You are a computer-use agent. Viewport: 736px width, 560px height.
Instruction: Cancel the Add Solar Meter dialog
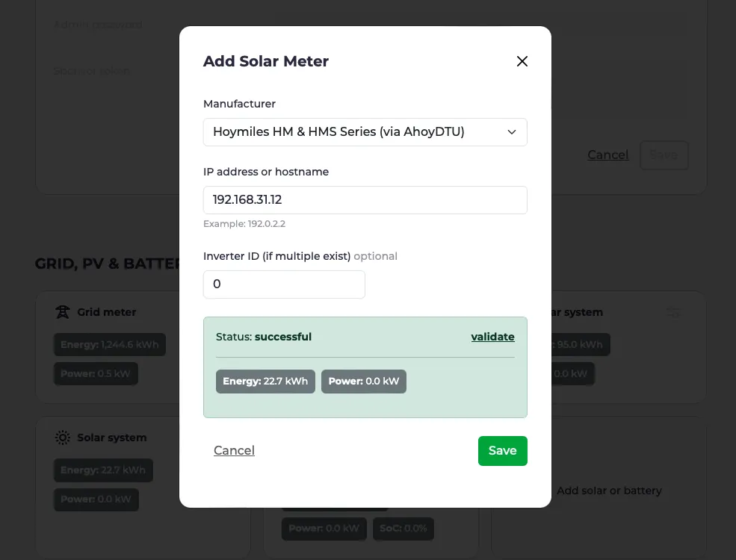pyautogui.click(x=234, y=450)
